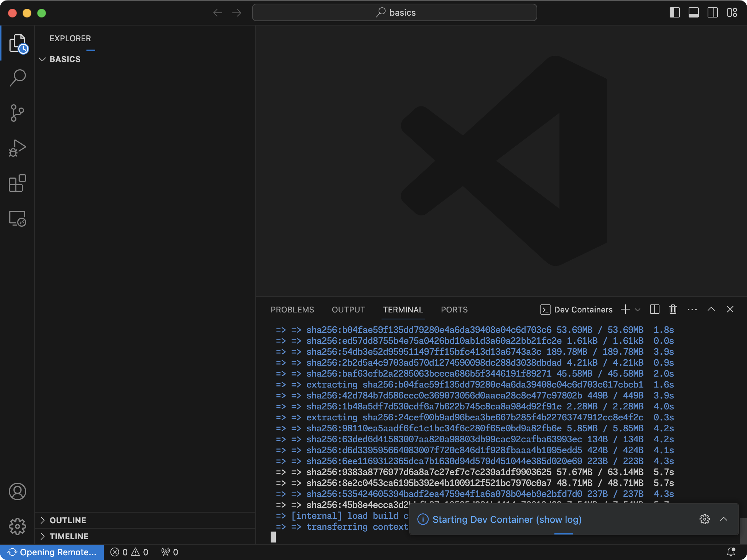Click the sha256:53542460 237B terminal line
The width and height of the screenshot is (747, 560).
click(475, 494)
